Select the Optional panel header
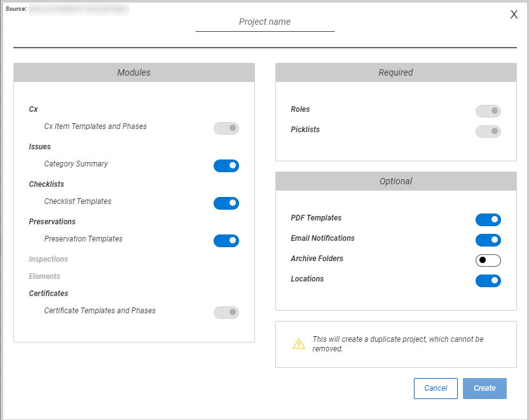 pos(395,181)
